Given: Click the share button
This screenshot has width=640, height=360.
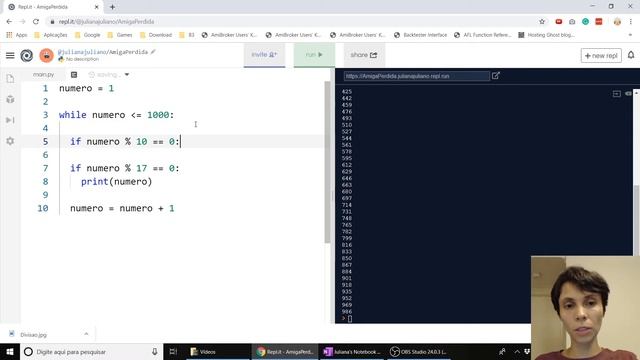Looking at the screenshot, I should tap(364, 55).
